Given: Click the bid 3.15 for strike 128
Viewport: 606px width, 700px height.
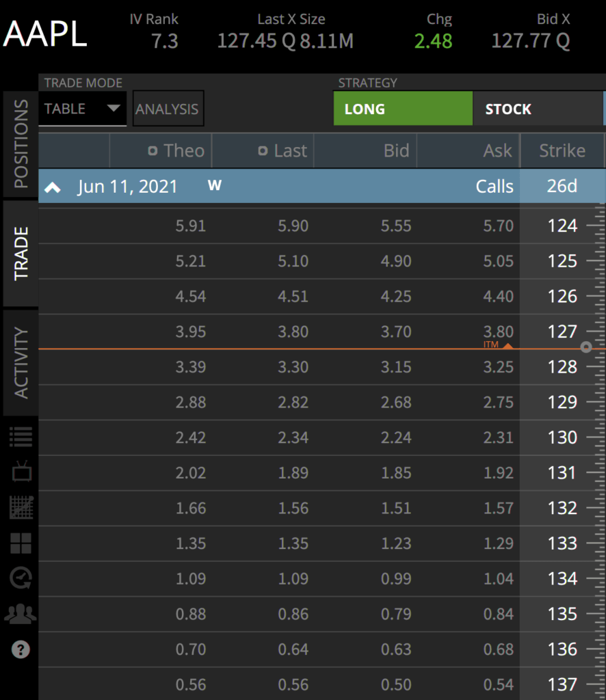Looking at the screenshot, I should (395, 367).
